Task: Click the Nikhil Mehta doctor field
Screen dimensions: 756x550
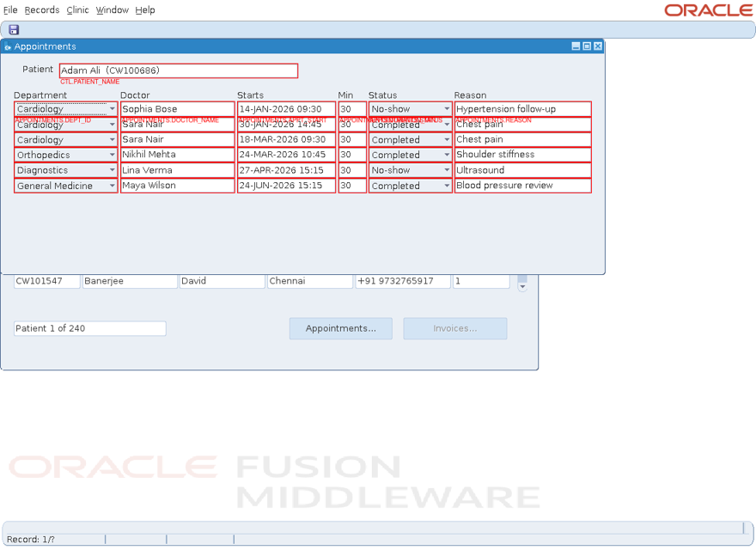Action: [178, 155]
